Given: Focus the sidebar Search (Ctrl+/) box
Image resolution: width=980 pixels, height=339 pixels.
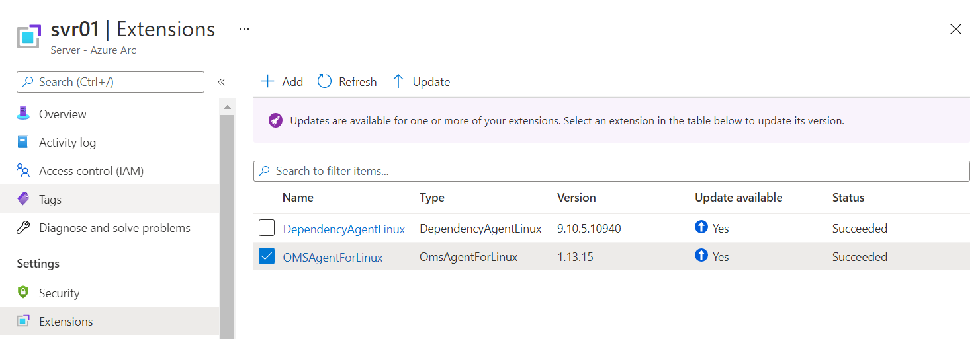Looking at the screenshot, I should click(111, 82).
